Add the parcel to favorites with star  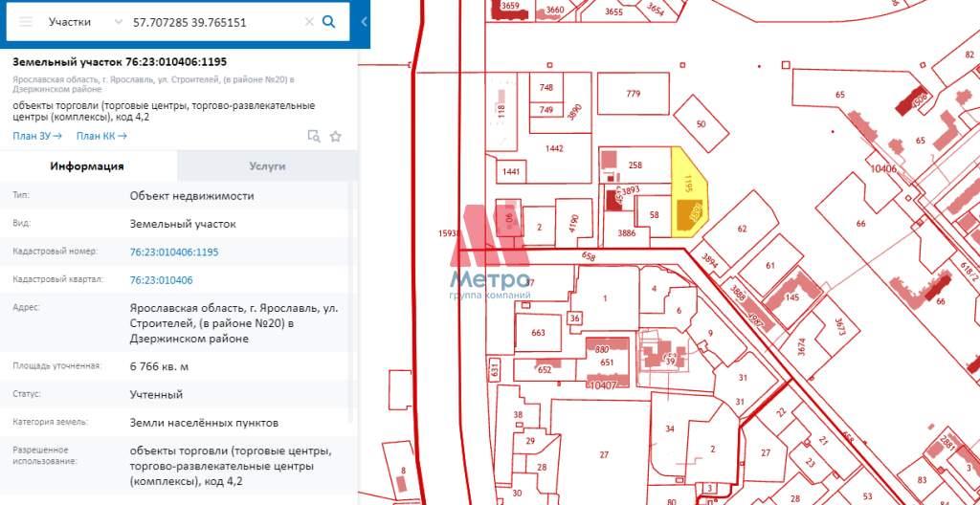336,136
